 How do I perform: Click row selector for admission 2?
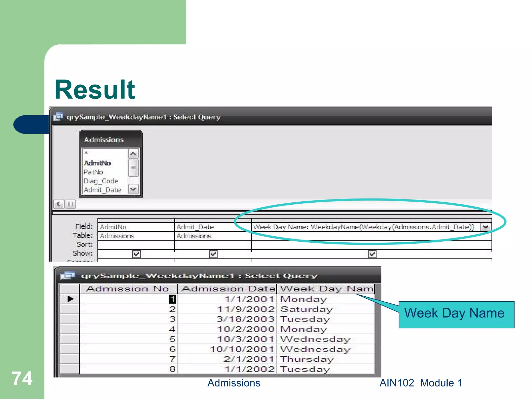70,309
